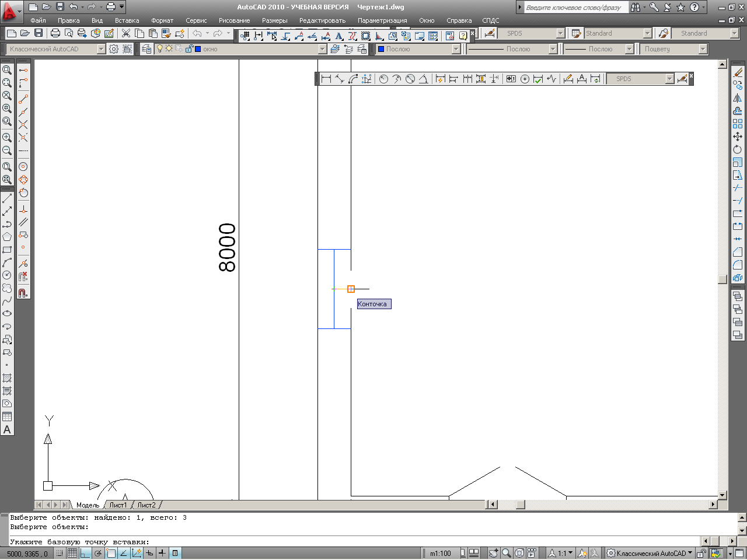747x560 pixels.
Task: Toggle Ortho Mode in status bar
Action: [x=85, y=553]
